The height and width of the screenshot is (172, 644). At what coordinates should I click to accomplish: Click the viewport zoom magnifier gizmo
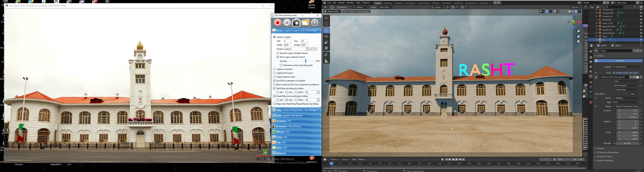tap(578, 31)
